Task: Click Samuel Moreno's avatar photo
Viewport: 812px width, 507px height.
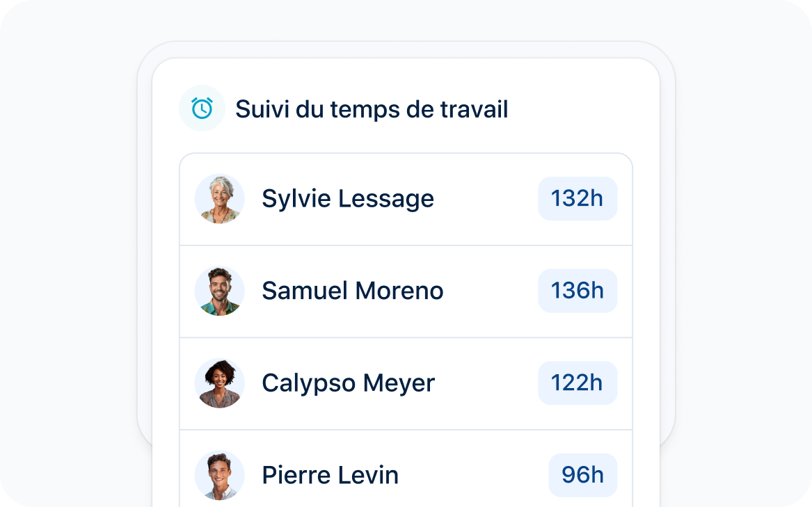Action: pos(220,291)
